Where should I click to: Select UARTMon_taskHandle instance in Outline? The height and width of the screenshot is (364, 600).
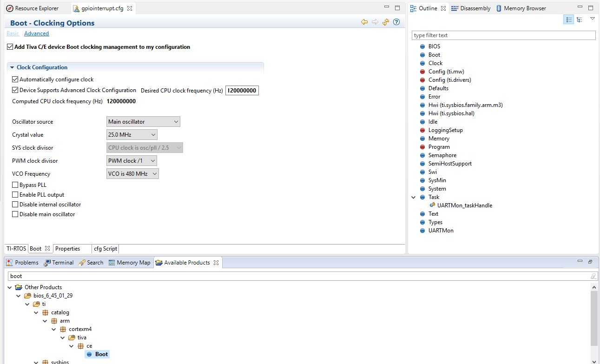click(x=464, y=205)
